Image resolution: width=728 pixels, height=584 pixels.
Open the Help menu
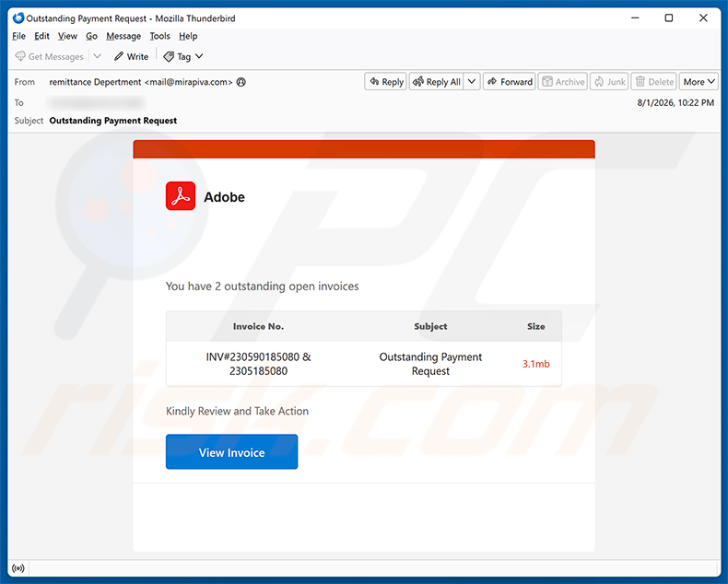click(x=188, y=36)
